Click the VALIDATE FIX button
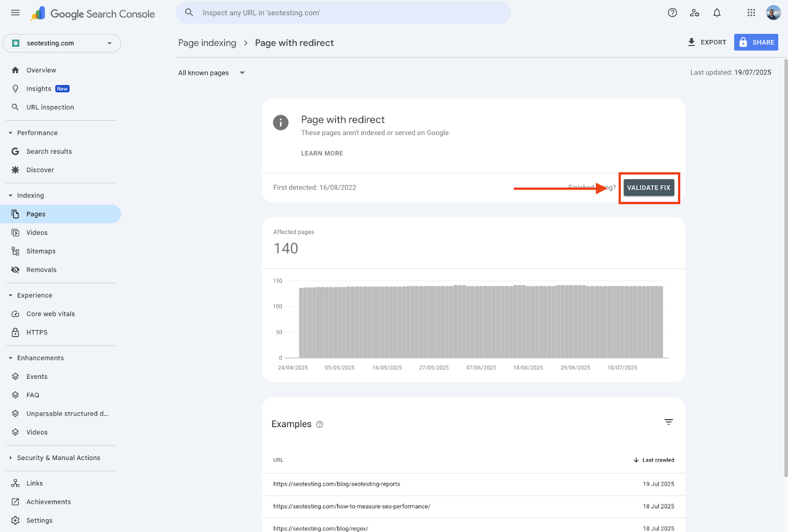The image size is (788, 532). click(649, 188)
